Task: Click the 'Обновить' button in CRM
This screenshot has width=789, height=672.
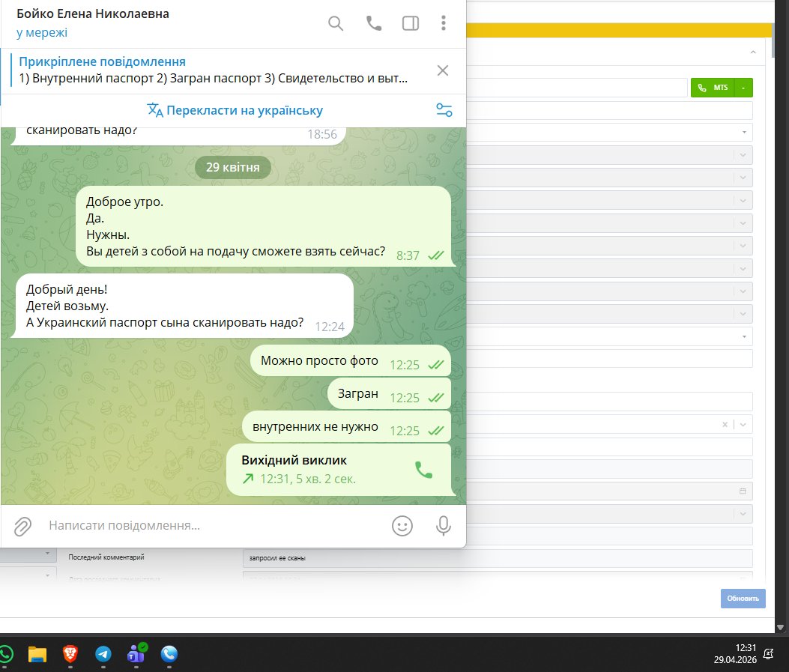Action: click(743, 599)
